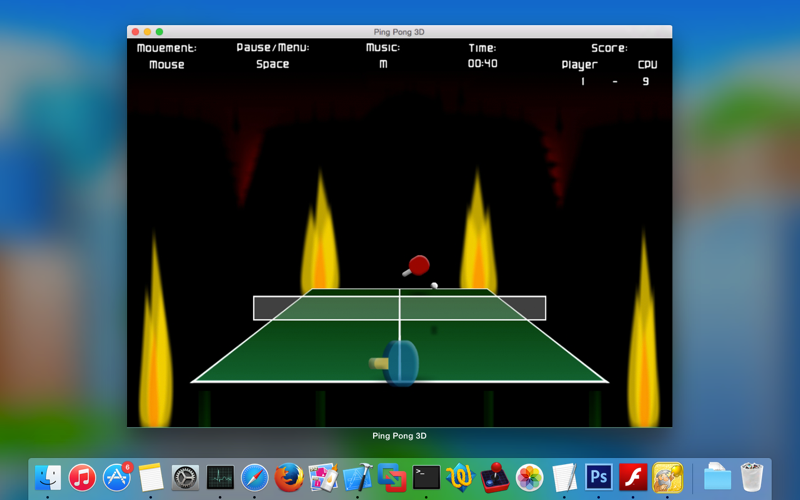Image resolution: width=800 pixels, height=500 pixels.
Task: Open the App Store with update badge
Action: (x=117, y=478)
